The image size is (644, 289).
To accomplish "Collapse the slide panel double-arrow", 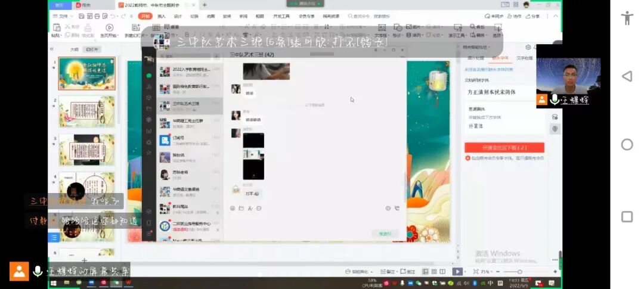I will 52,49.
